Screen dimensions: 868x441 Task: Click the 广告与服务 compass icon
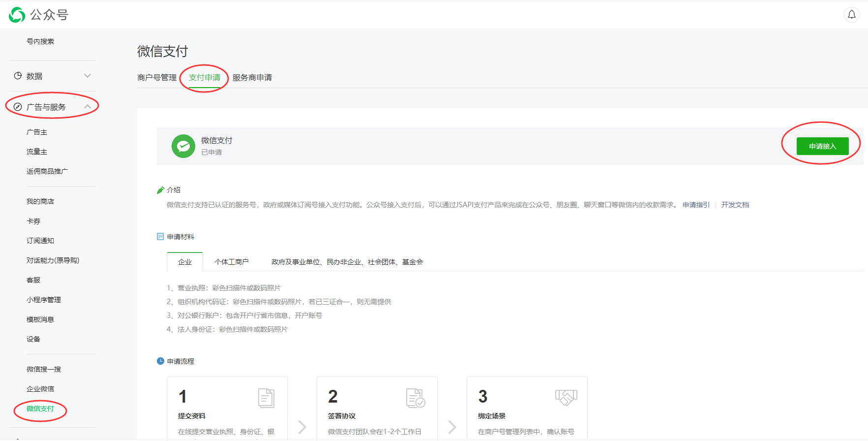click(x=18, y=107)
